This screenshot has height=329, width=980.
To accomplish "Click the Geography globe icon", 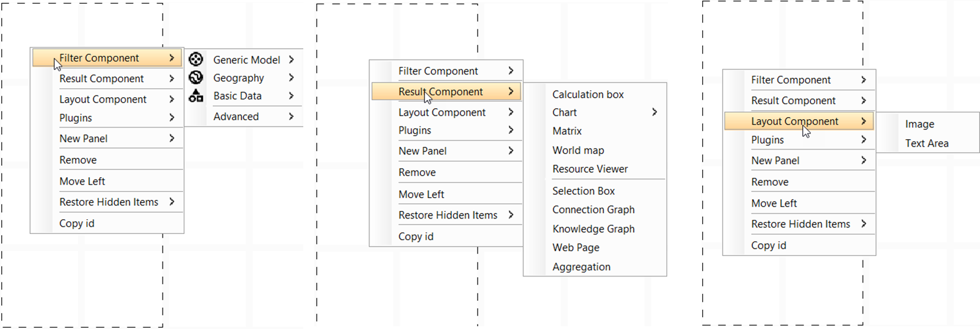I will (196, 77).
